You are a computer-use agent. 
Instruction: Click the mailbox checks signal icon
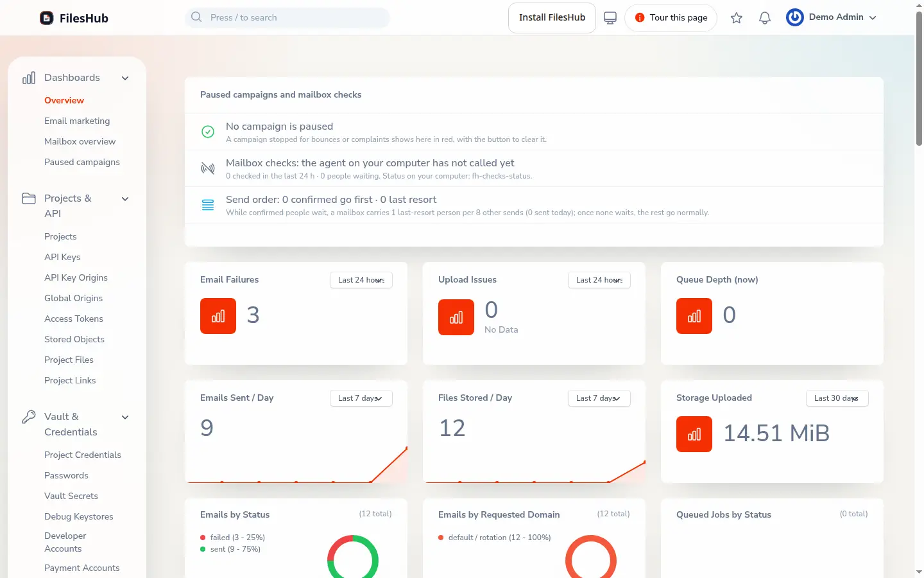click(x=208, y=168)
